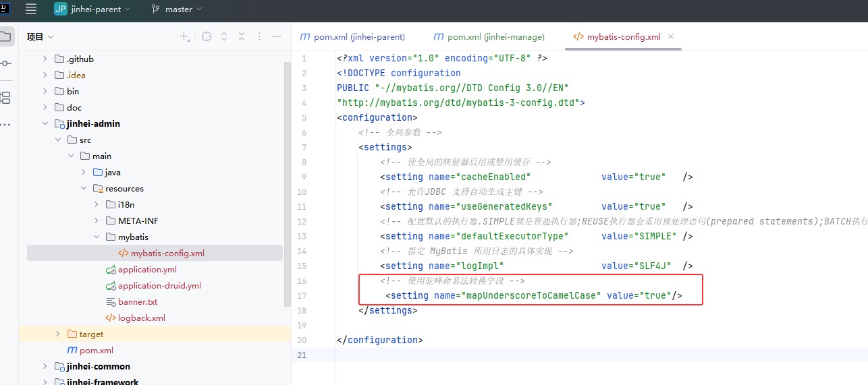Hide the project panel with minimize icon
The image size is (868, 385).
pos(277,37)
